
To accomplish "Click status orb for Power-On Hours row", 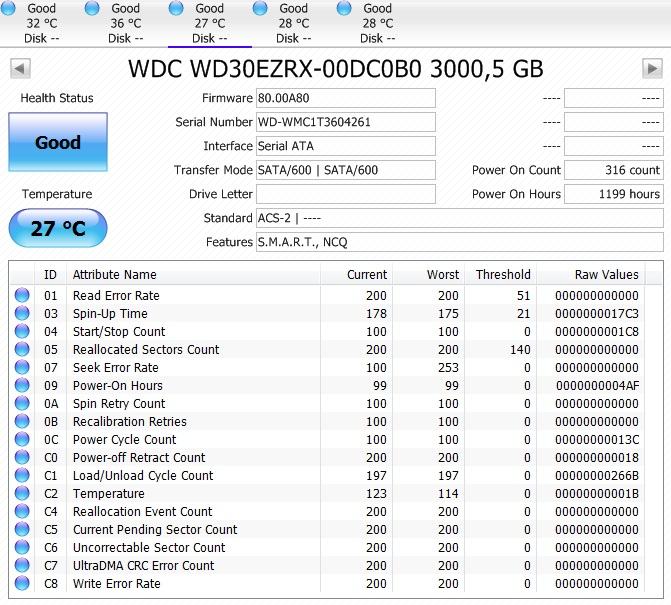I will 22,385.
